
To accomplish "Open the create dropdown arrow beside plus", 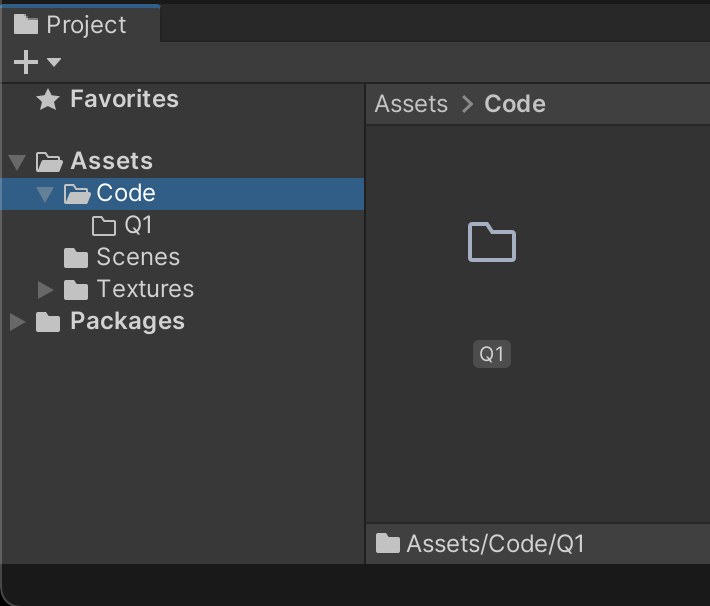I will tap(54, 63).
